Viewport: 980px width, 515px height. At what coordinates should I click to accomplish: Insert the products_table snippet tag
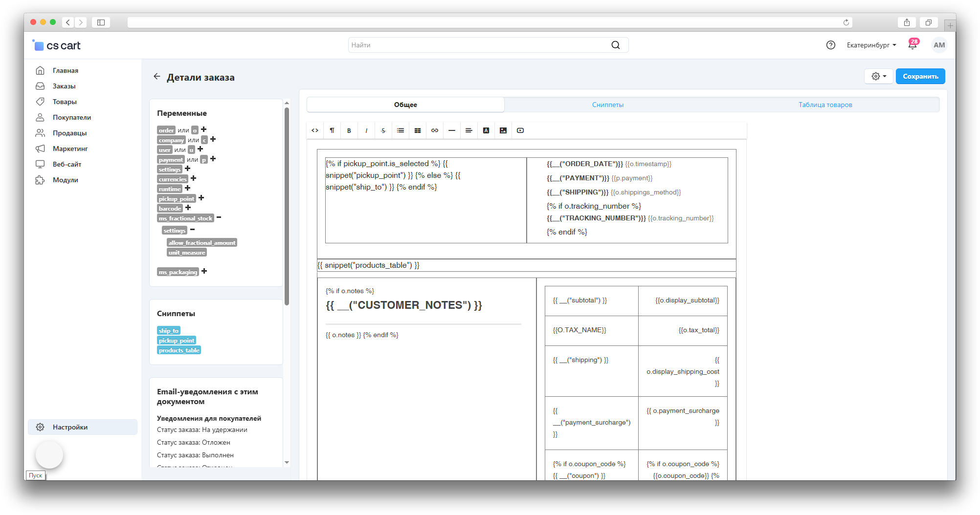(x=179, y=350)
